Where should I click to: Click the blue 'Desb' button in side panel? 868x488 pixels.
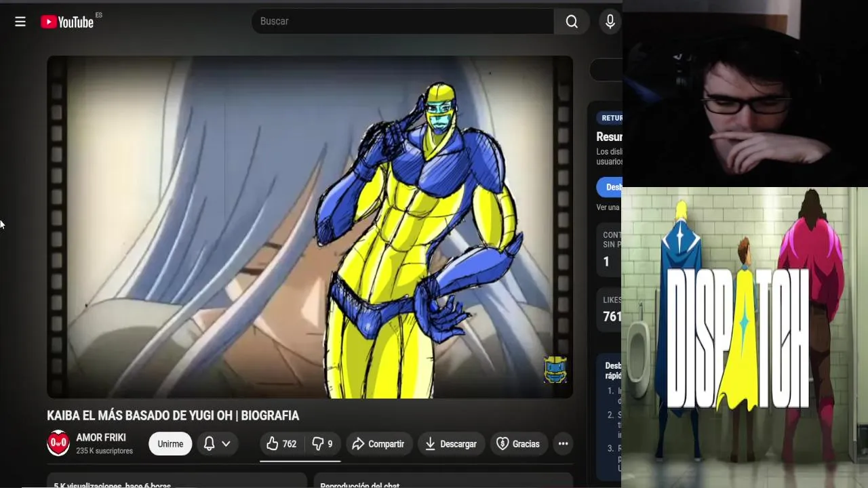610,187
